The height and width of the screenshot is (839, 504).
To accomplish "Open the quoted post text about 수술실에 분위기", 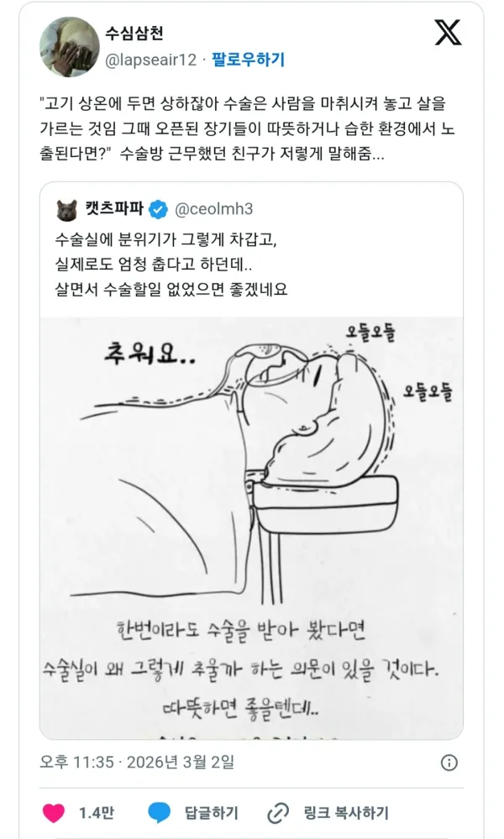I will point(171,265).
